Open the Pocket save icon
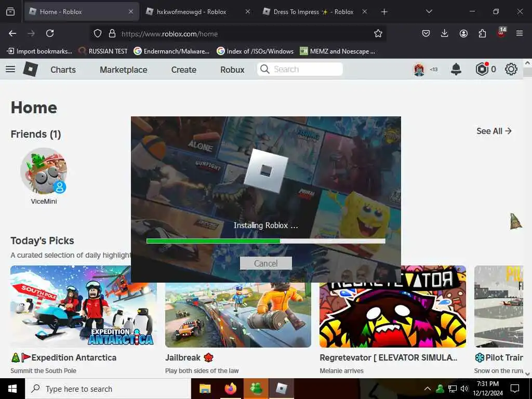The width and height of the screenshot is (532, 399). (426, 33)
